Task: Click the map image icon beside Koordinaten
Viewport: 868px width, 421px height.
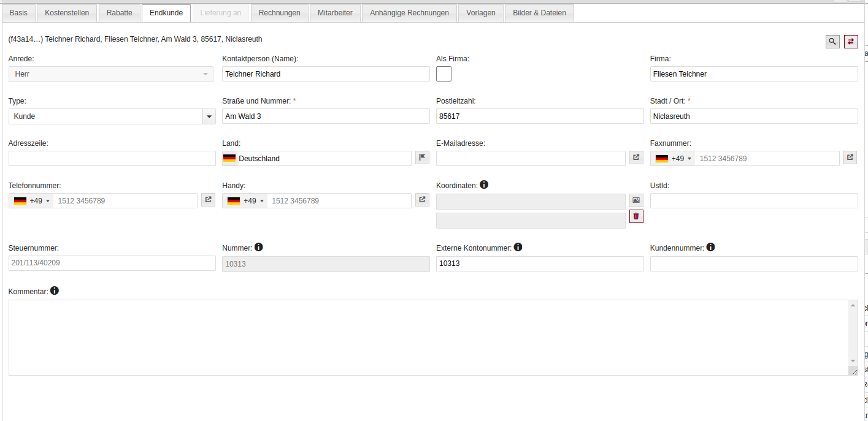Action: point(636,200)
